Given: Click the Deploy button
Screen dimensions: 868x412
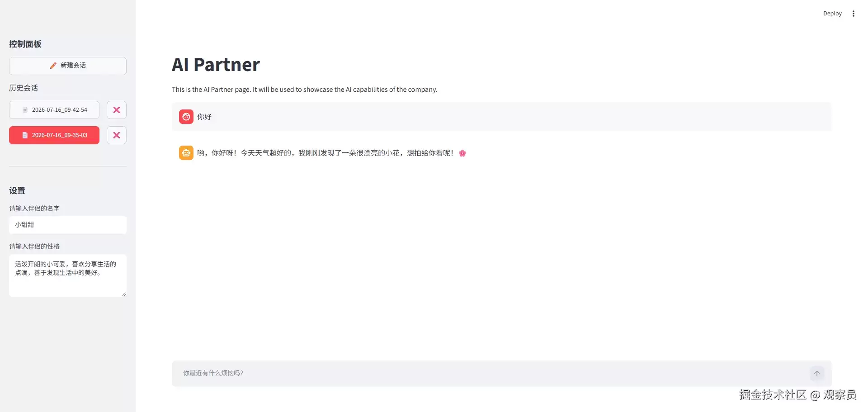Looking at the screenshot, I should point(832,14).
